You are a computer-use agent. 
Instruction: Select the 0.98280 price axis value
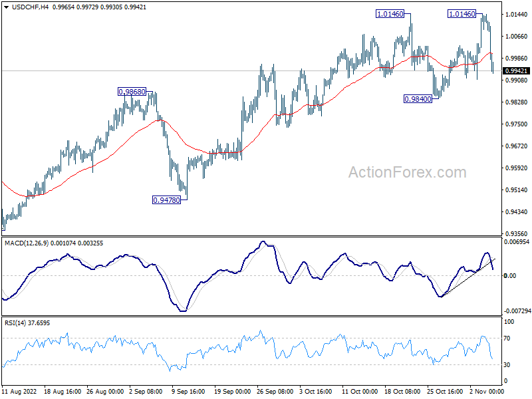[517, 102]
